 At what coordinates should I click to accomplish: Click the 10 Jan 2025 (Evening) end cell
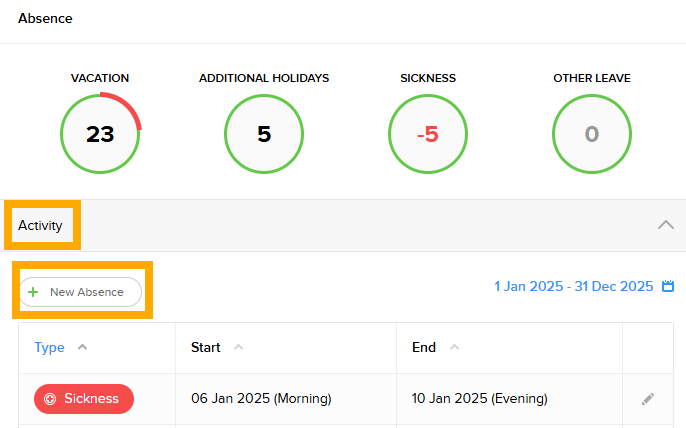pyautogui.click(x=480, y=399)
